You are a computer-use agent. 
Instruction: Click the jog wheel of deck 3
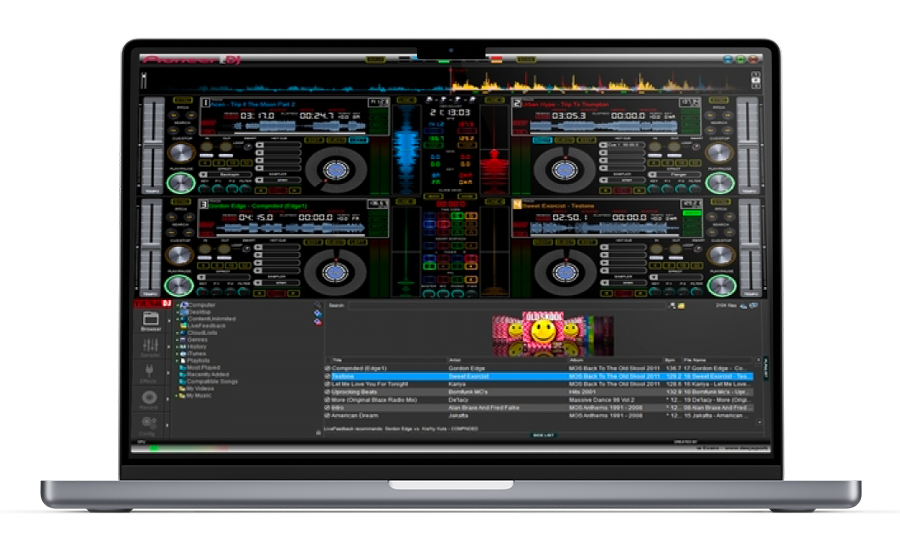point(335,272)
